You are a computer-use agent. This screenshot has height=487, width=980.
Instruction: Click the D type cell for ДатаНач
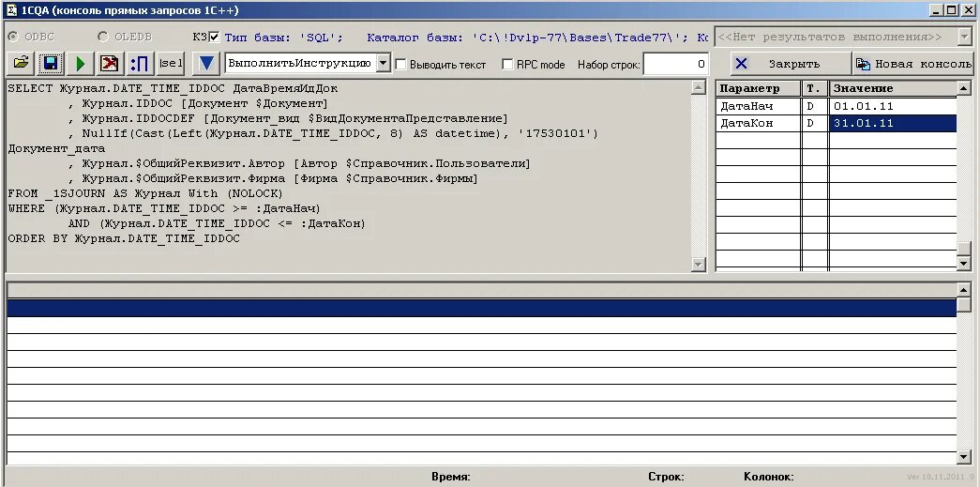(x=814, y=106)
